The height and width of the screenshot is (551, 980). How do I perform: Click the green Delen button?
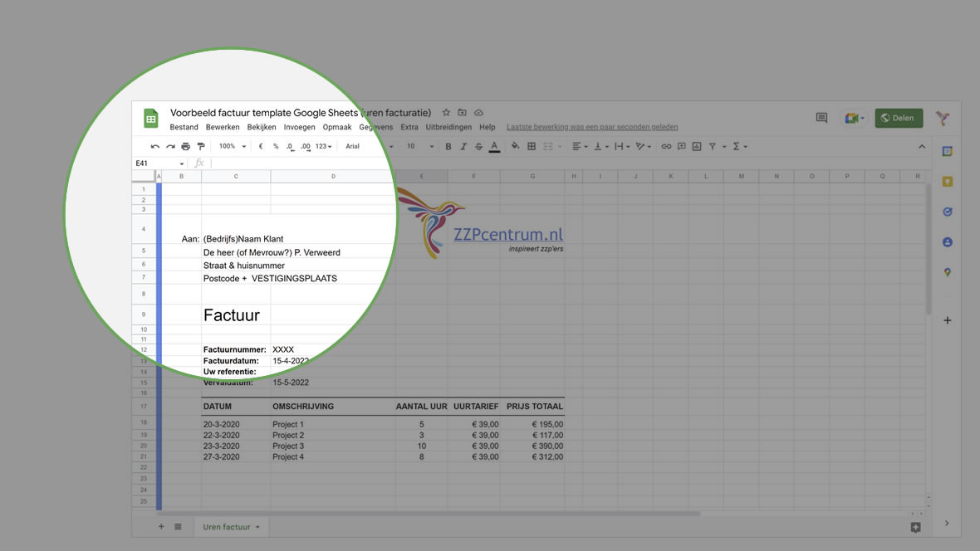[x=899, y=118]
